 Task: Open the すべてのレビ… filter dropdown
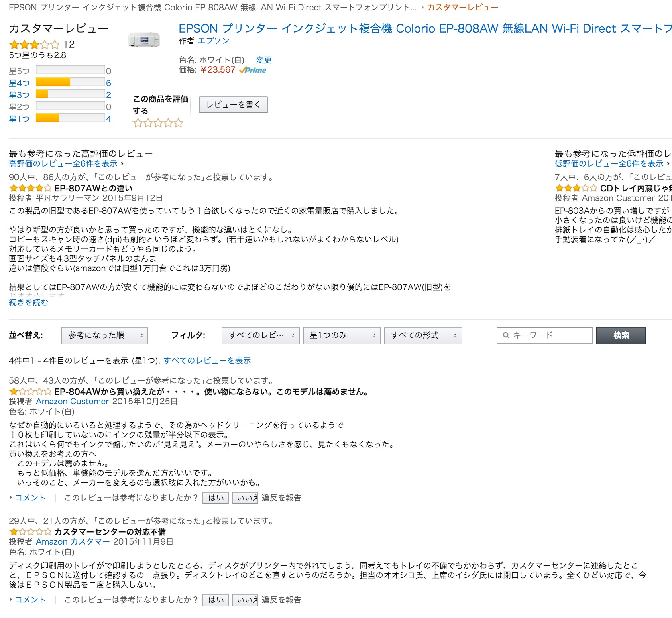click(x=261, y=336)
